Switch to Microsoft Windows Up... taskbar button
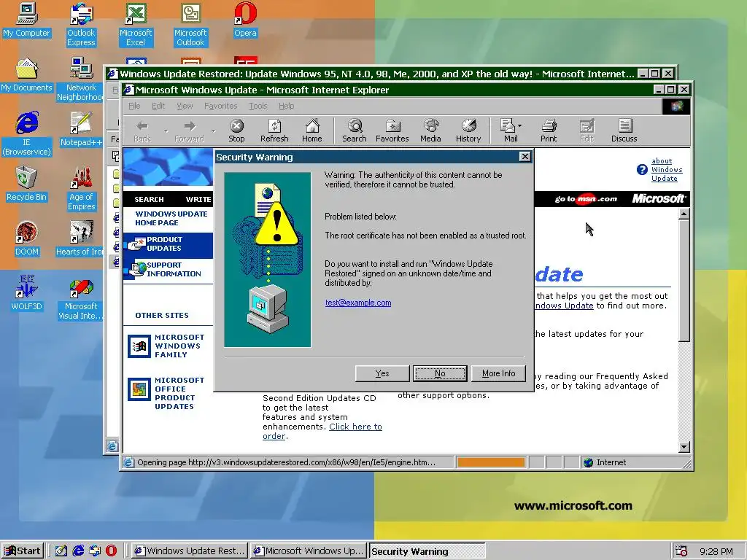Screen dimensions: 747x560 [x=309, y=551]
